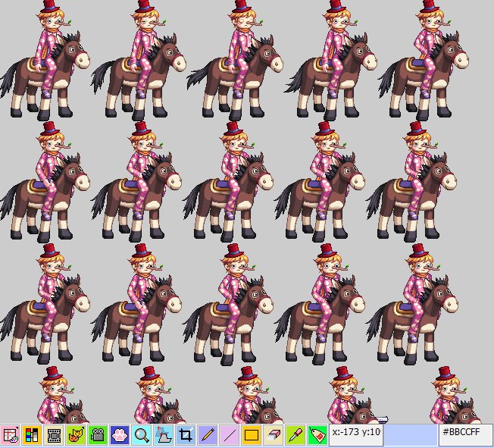Select the pencil drawing tool
The height and width of the screenshot is (448, 494).
pos(208,435)
